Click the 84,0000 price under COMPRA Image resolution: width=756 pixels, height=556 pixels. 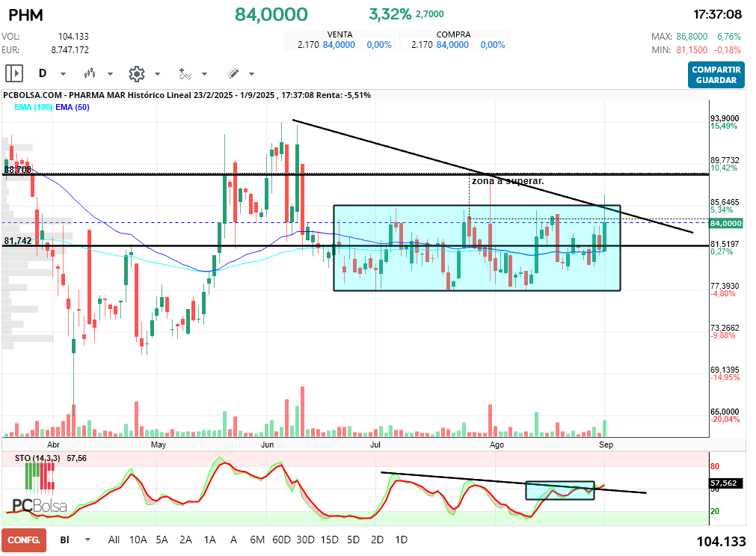coord(452,45)
